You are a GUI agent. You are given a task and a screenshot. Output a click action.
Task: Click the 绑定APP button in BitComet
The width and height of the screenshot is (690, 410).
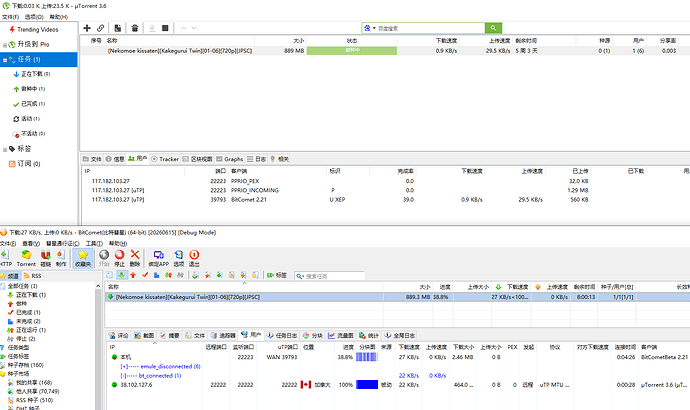158,258
